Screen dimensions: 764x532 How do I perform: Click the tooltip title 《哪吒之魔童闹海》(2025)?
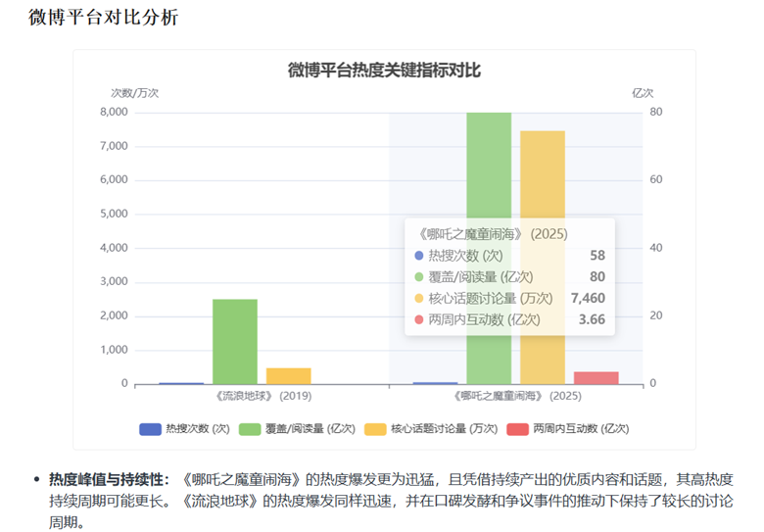pyautogui.click(x=492, y=234)
